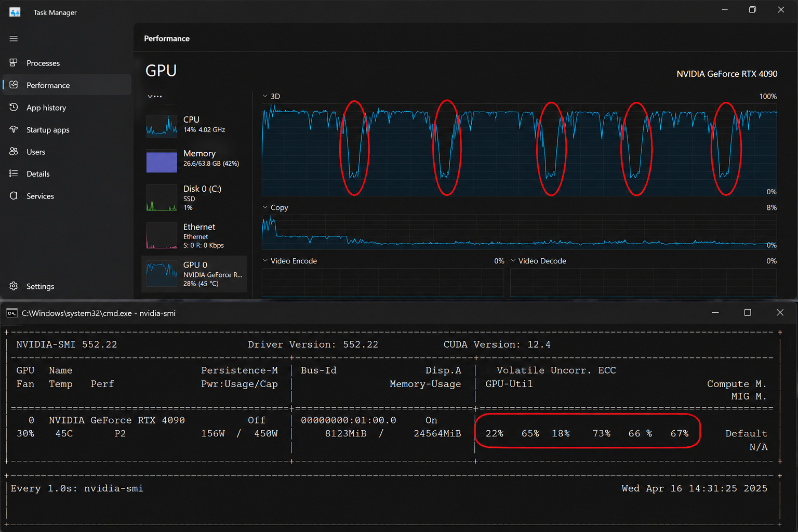Click the Details list icon

14,174
